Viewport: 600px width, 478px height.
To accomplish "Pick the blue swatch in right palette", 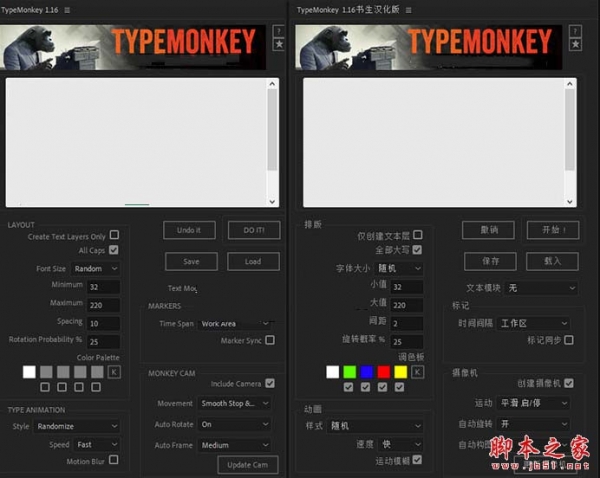I will click(367, 372).
